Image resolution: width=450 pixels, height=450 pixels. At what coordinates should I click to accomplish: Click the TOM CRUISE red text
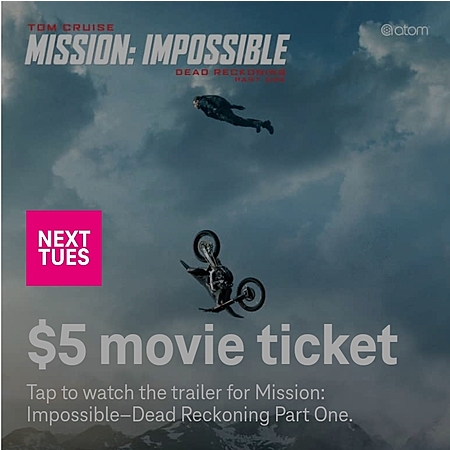[x=71, y=27]
